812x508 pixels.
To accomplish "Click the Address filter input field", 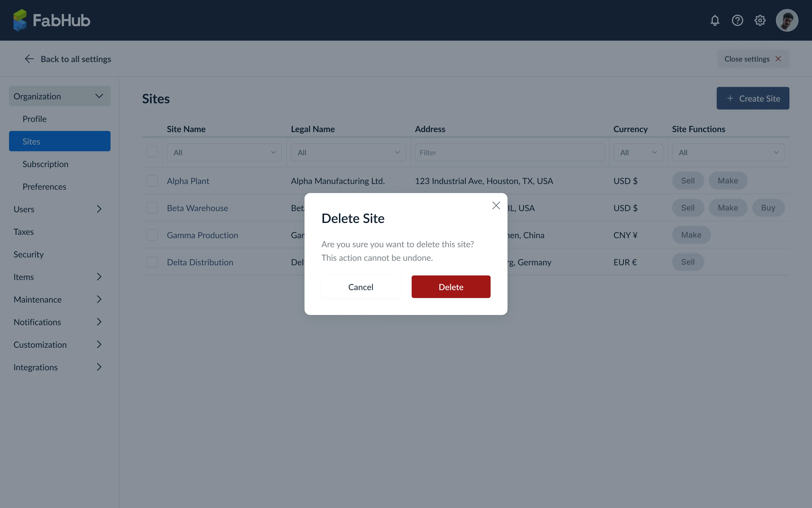I will click(509, 152).
